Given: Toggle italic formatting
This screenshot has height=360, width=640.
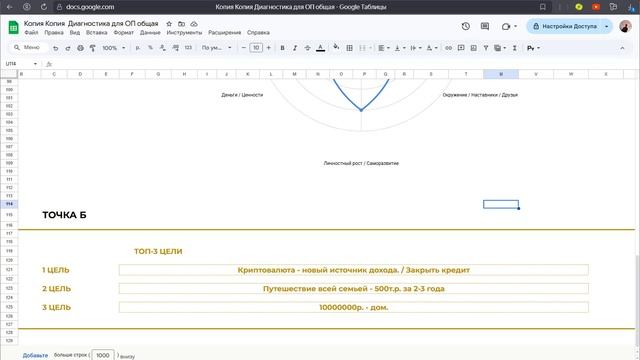Looking at the screenshot, I should tap(295, 48).
